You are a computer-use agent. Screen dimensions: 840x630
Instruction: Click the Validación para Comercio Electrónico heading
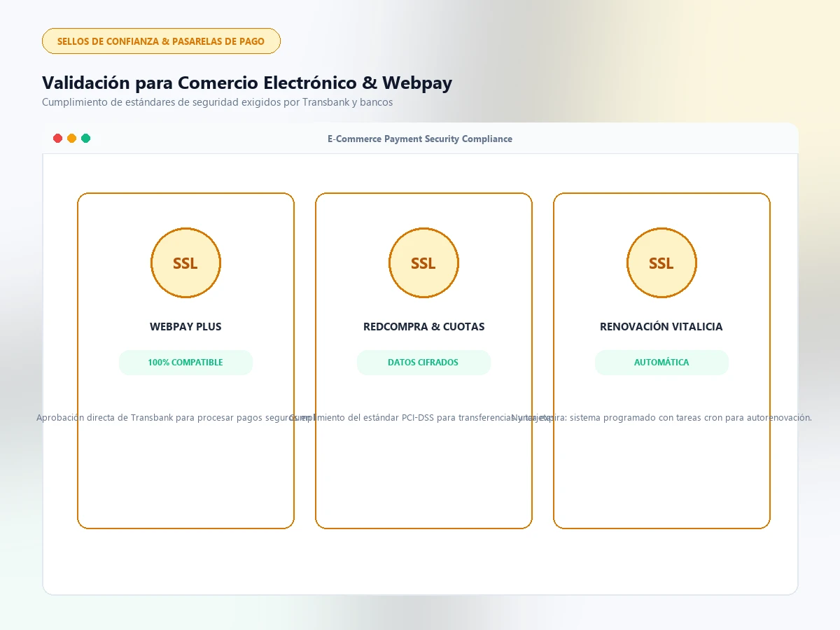tap(247, 83)
